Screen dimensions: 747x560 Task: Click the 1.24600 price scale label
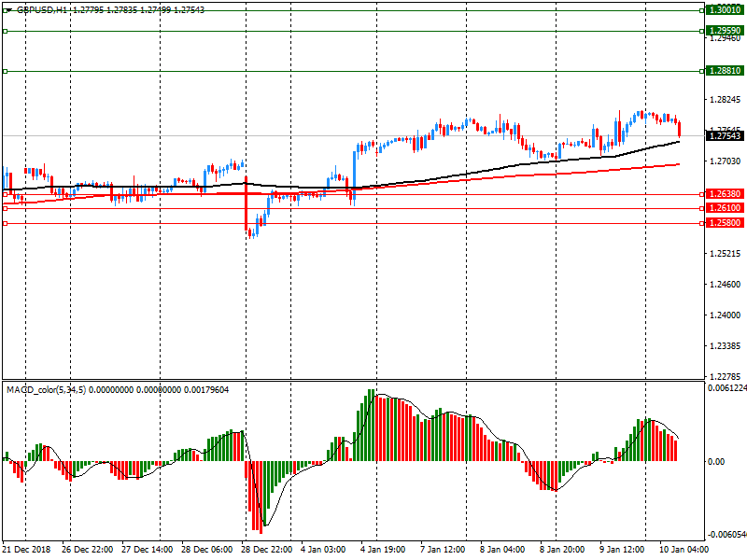725,285
